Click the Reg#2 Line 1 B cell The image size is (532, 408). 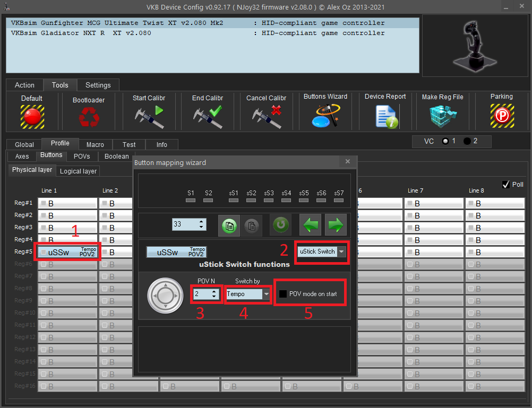[x=68, y=215]
